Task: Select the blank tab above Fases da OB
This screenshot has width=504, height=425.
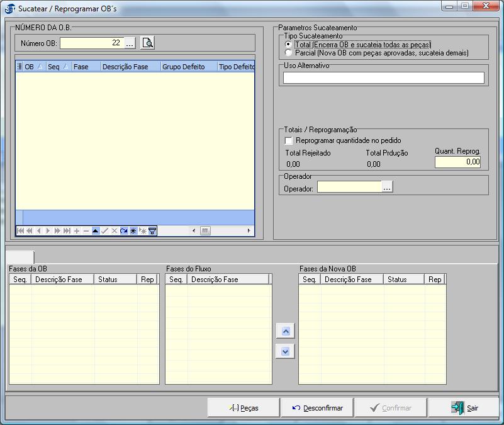Action: click(20, 257)
